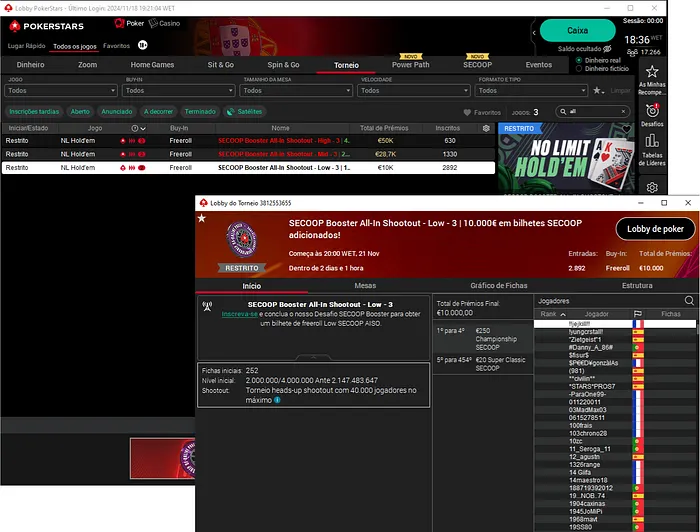Open table column settings gear
Image resolution: width=700 pixels, height=532 pixels.
(x=486, y=128)
